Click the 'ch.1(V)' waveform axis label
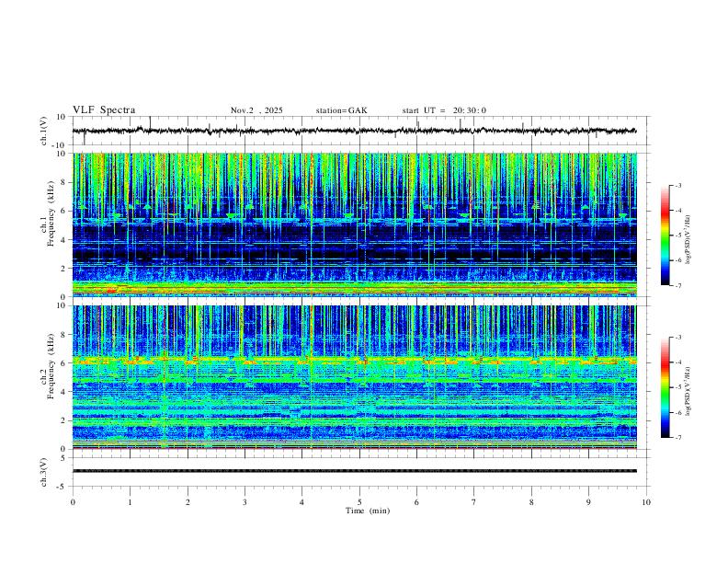The height and width of the screenshot is (563, 728). pos(44,131)
